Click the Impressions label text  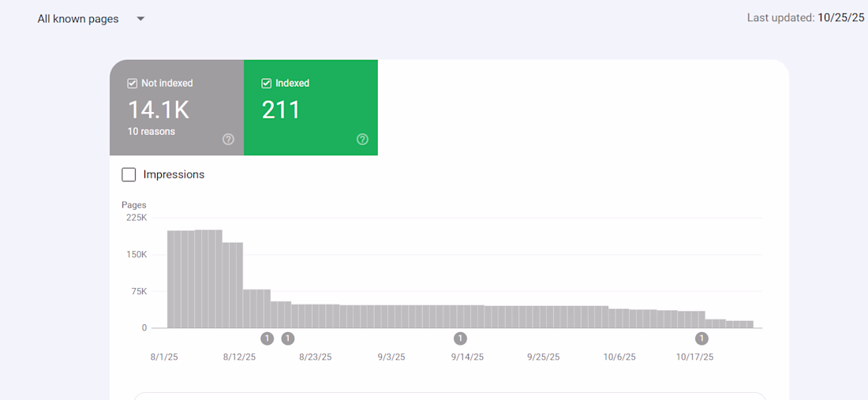click(174, 174)
